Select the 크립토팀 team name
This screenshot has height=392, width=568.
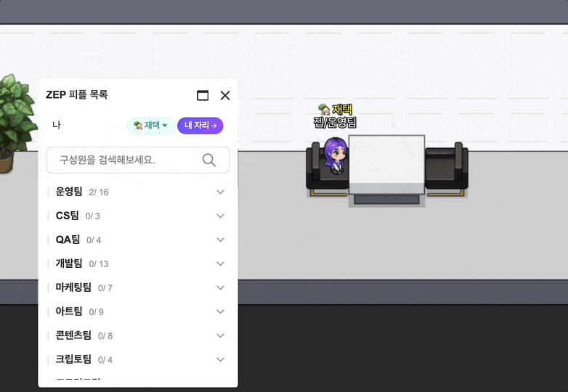(x=73, y=359)
